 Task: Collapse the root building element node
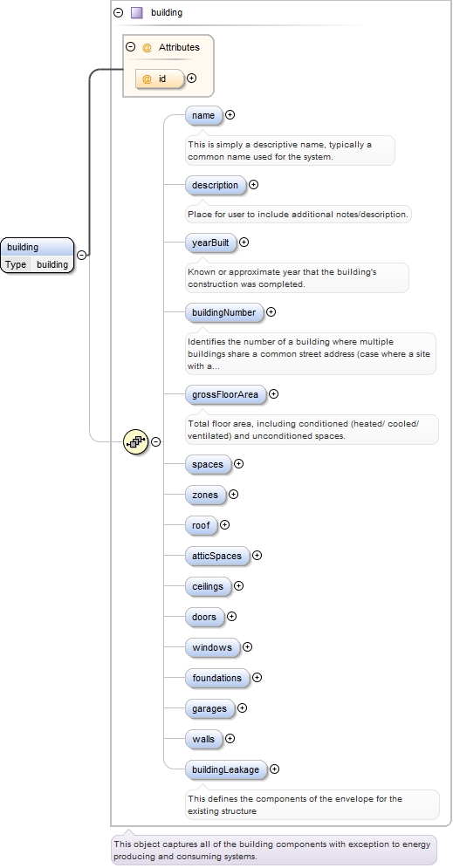point(81,256)
